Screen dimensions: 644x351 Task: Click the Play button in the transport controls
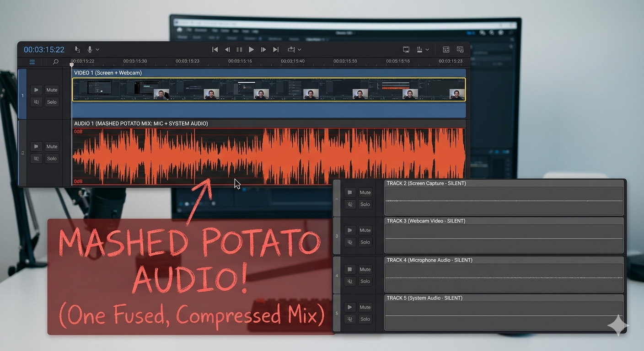coord(251,49)
